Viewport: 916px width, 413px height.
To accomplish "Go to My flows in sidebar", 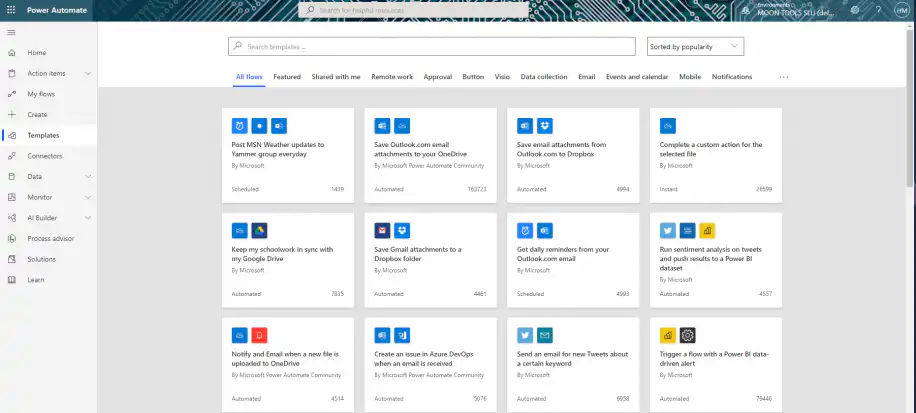I will coord(41,94).
